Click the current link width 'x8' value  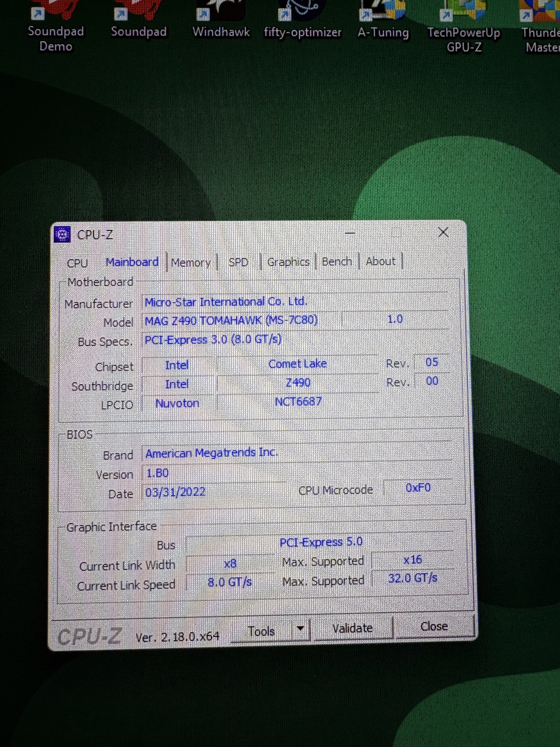tap(230, 564)
